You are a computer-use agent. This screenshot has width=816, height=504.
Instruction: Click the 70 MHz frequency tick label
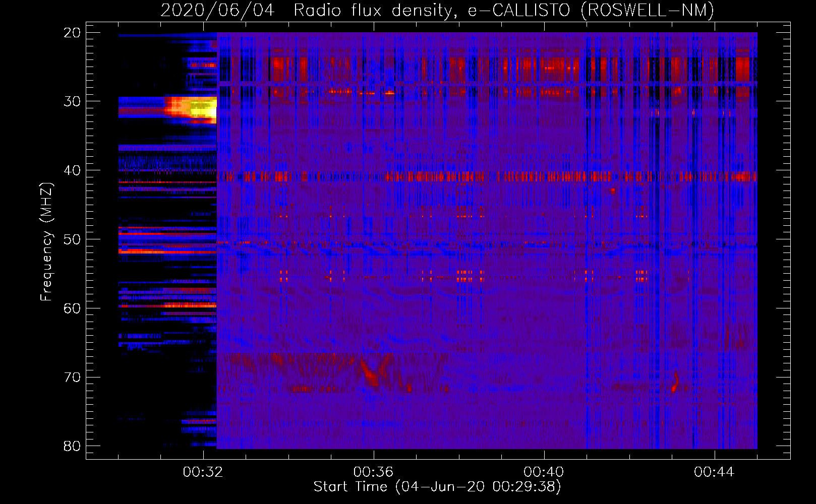(x=72, y=377)
